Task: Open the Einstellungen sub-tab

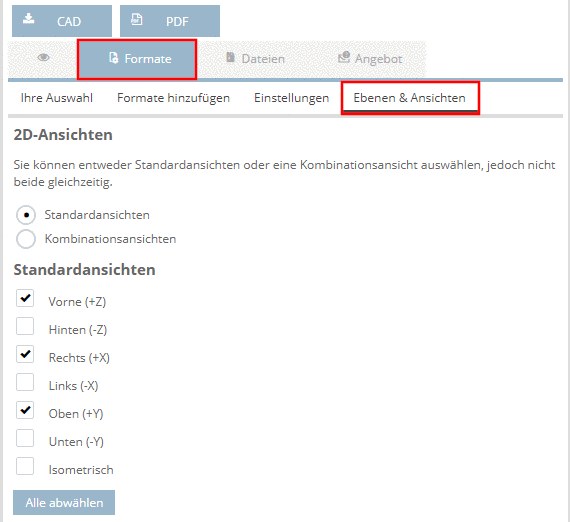Action: tap(292, 98)
